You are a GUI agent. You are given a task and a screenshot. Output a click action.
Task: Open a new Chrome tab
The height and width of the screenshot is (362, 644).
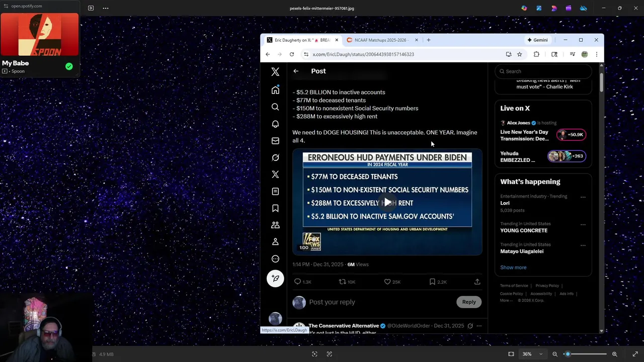point(429,40)
